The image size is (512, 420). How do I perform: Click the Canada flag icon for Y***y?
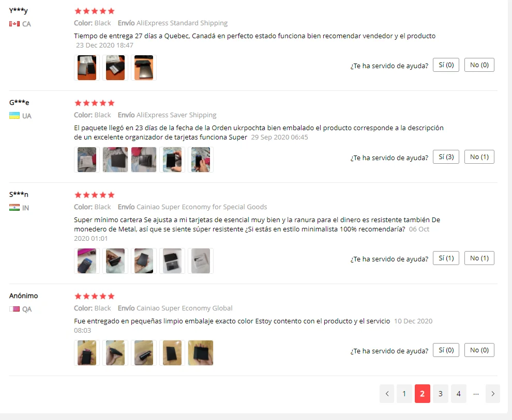click(x=14, y=24)
